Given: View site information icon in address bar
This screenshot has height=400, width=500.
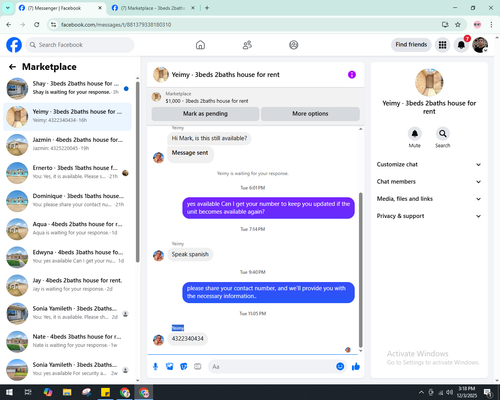Looking at the screenshot, I should 53,24.
